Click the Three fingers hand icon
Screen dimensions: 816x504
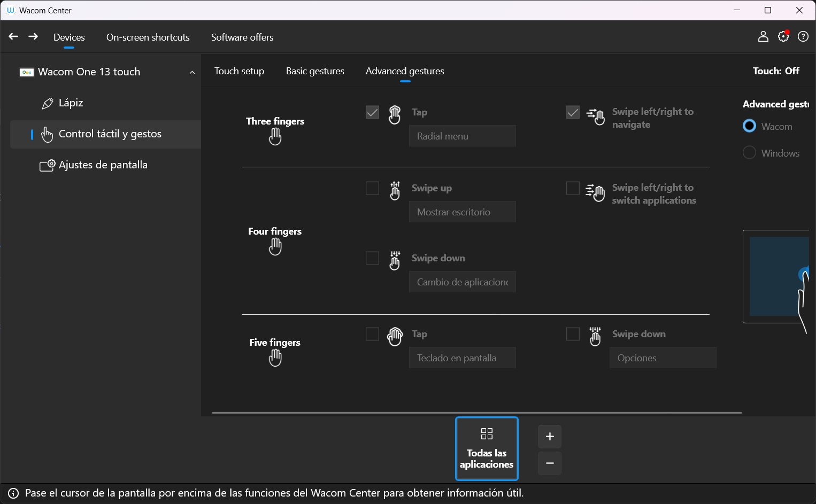click(x=275, y=137)
